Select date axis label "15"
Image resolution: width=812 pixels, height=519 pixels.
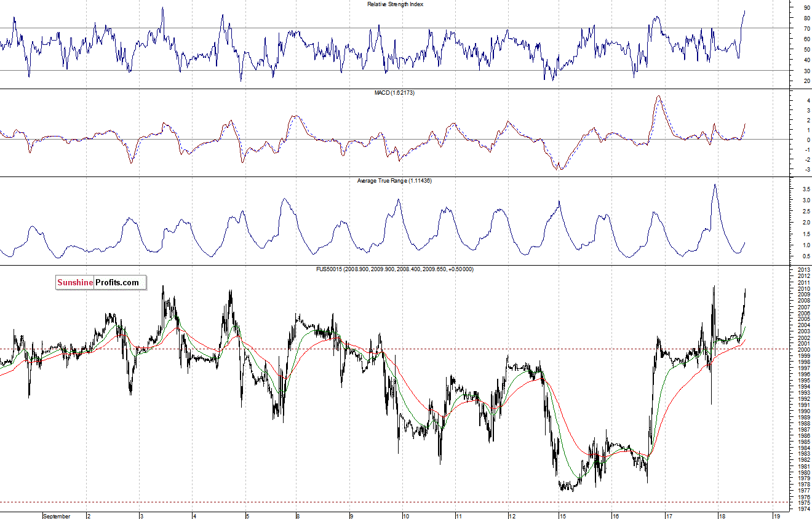coord(562,516)
